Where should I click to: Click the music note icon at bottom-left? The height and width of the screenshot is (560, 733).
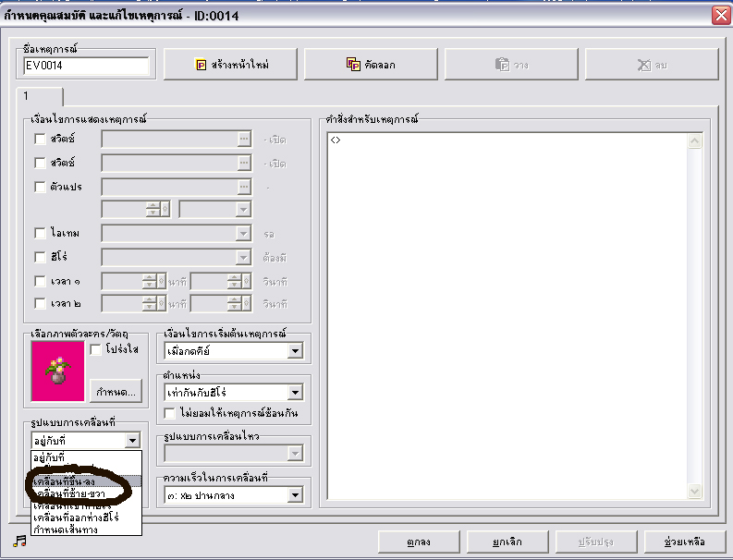click(19, 542)
